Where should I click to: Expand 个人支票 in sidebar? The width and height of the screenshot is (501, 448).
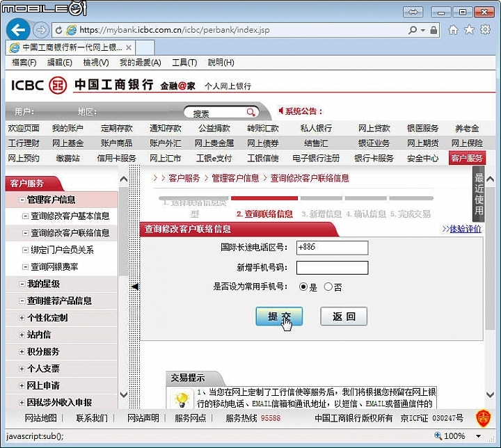coord(22,369)
